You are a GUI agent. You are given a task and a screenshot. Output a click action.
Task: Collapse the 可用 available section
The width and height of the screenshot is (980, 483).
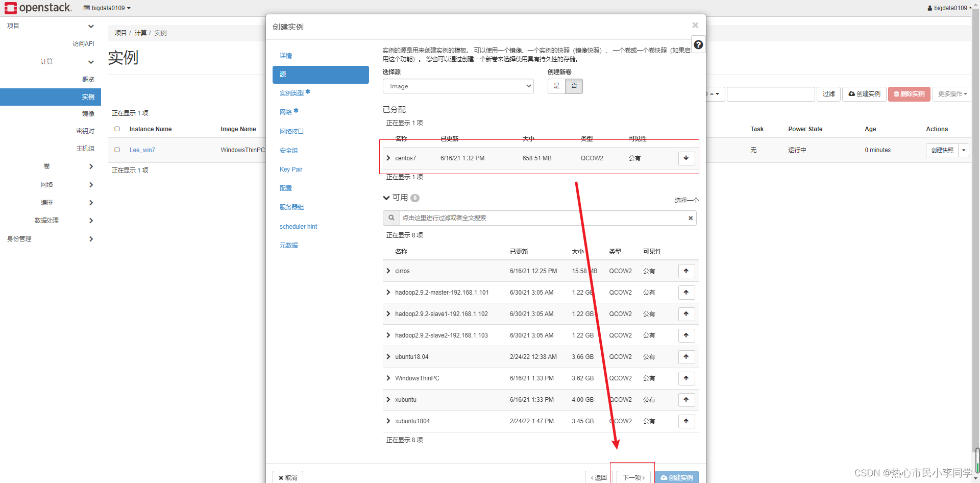point(386,198)
